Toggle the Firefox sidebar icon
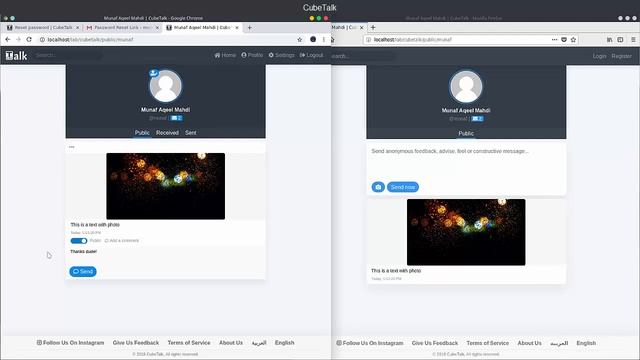 (x=620, y=40)
